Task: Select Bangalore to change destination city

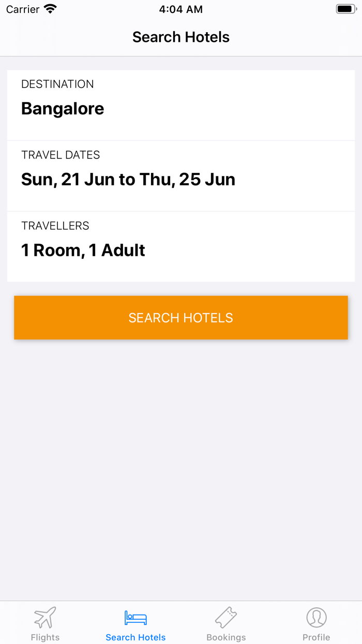Action: 62,109
